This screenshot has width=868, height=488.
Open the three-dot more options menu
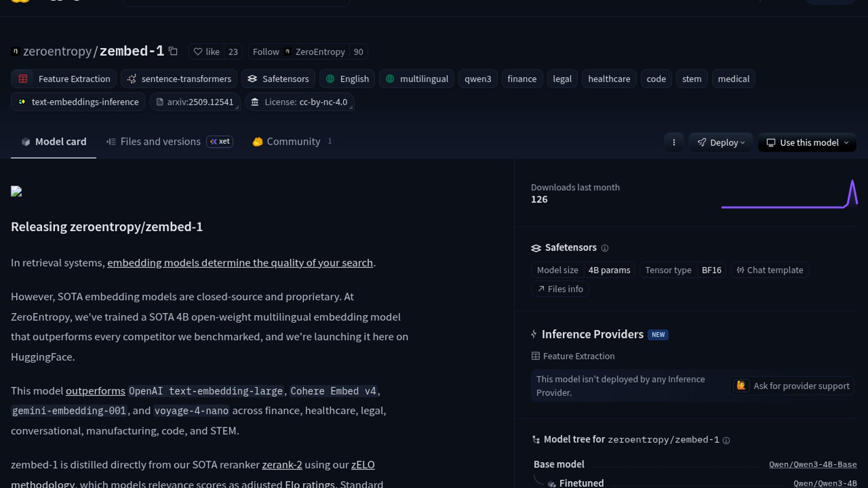674,143
